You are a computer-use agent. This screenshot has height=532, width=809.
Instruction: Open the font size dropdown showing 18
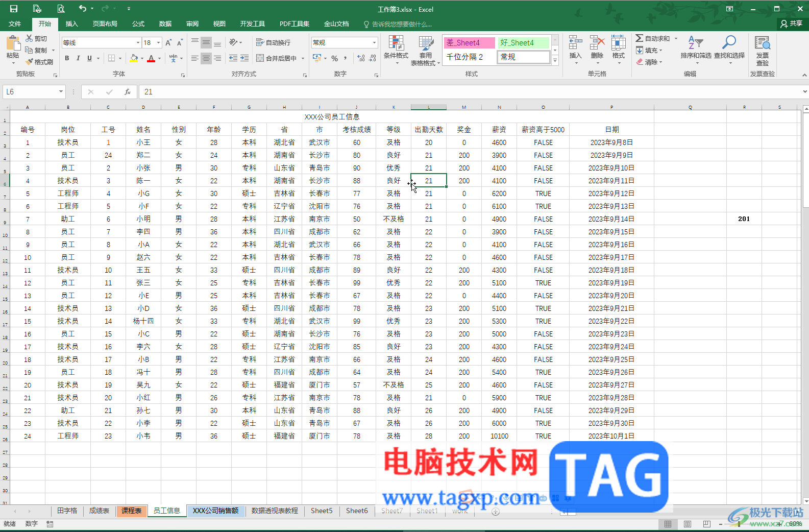click(x=159, y=42)
